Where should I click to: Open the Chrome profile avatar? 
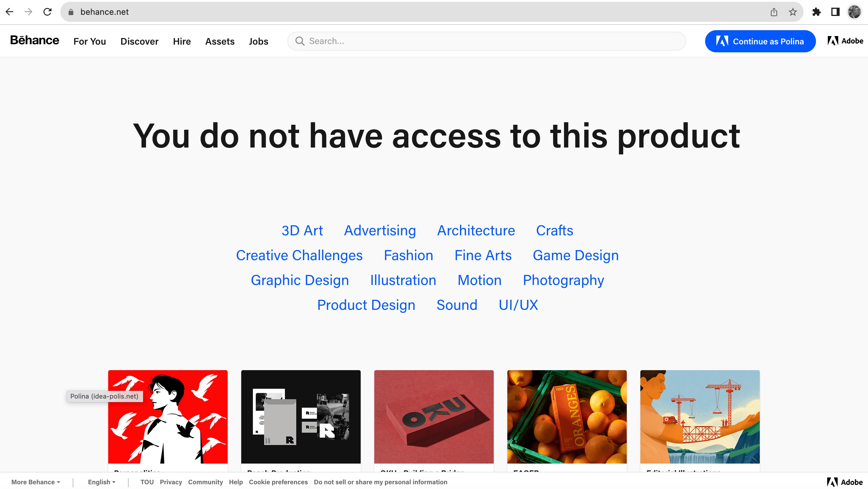tap(854, 12)
